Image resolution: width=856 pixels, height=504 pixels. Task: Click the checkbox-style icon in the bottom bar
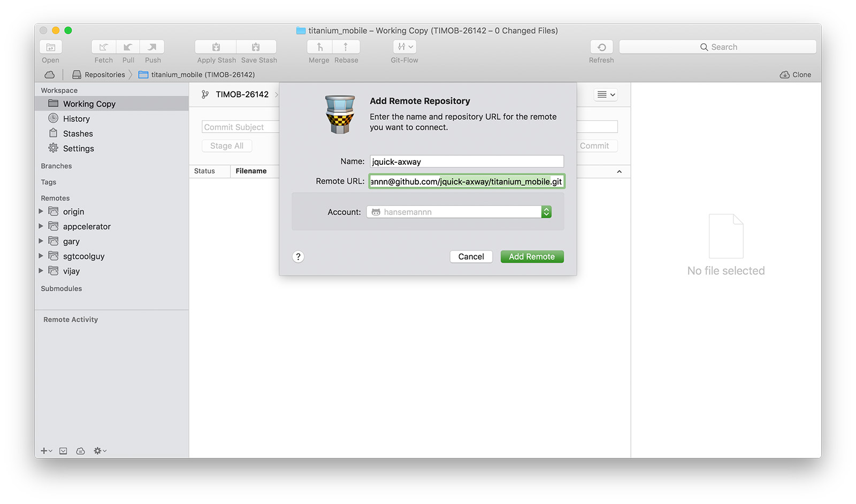tap(63, 451)
